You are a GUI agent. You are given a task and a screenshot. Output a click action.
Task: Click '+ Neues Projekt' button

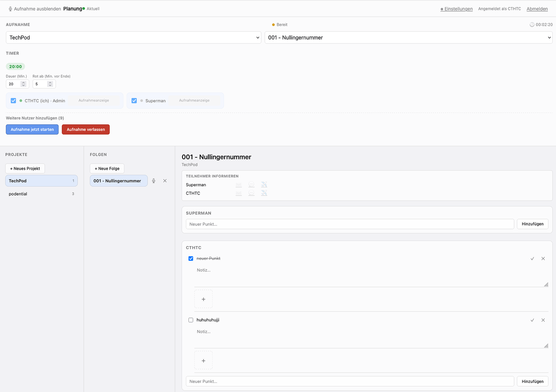click(x=25, y=169)
